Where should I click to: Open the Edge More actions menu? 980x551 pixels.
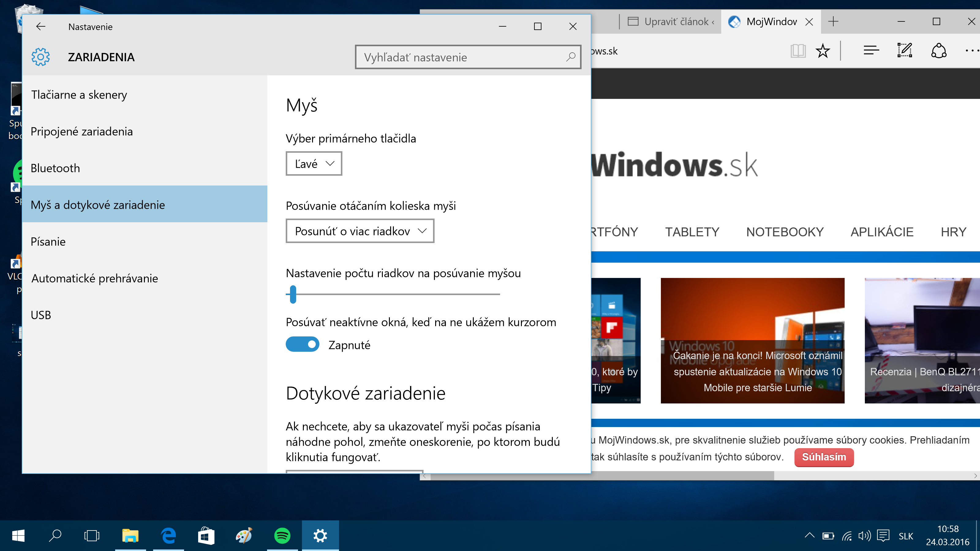click(x=972, y=51)
